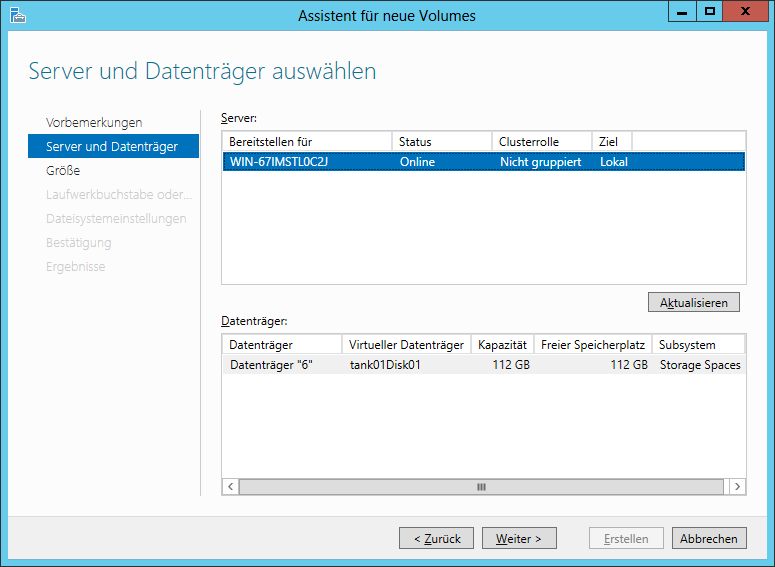
Task: Click the left scroll arrow of disk list
Action: pos(230,486)
